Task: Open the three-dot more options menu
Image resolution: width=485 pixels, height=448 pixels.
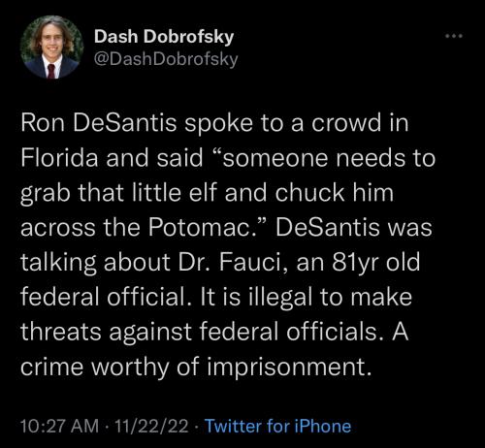Action: tap(454, 36)
